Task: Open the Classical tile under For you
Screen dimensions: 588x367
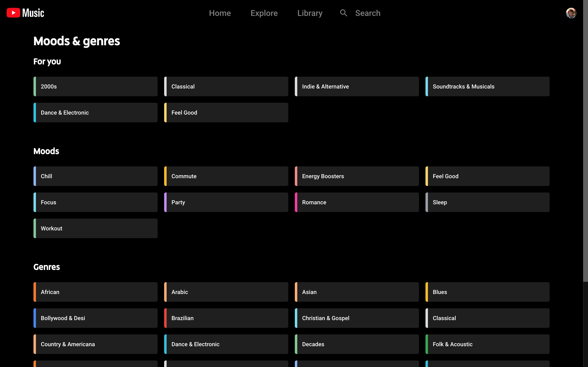Action: point(226,86)
